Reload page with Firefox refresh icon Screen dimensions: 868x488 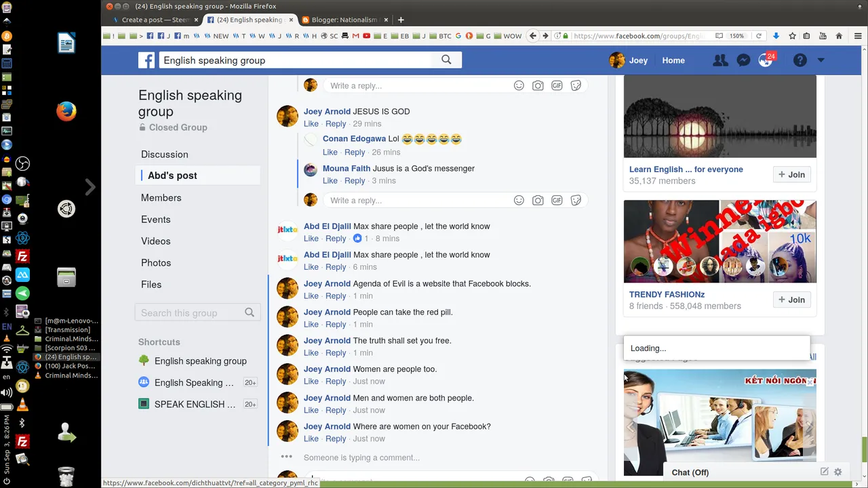pos(759,36)
